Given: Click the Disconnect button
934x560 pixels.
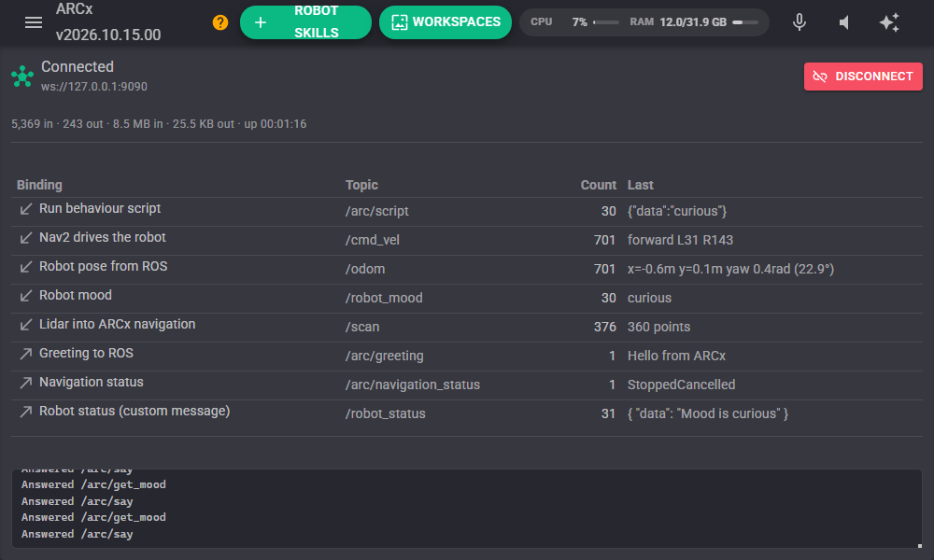Looking at the screenshot, I should click(x=863, y=77).
